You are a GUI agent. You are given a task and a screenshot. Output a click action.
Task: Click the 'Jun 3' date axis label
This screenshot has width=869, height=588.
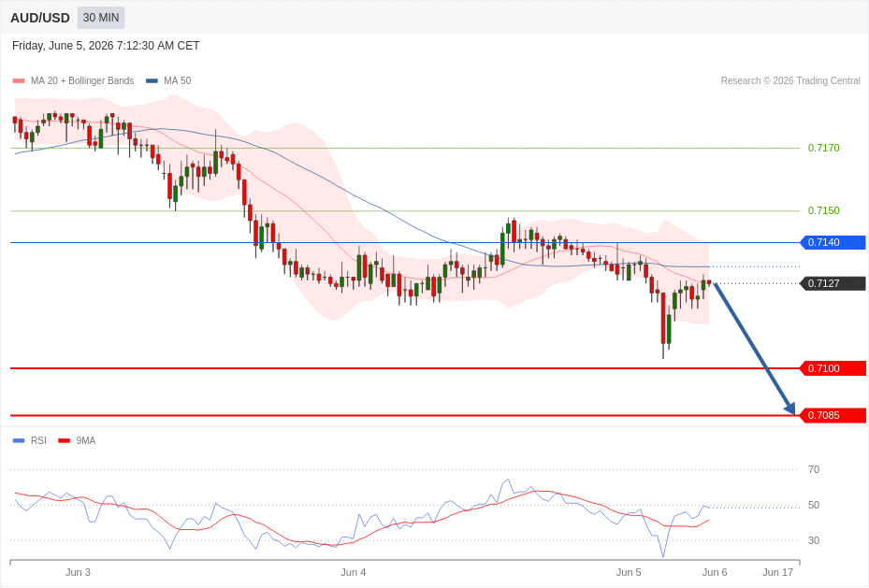coord(78,572)
